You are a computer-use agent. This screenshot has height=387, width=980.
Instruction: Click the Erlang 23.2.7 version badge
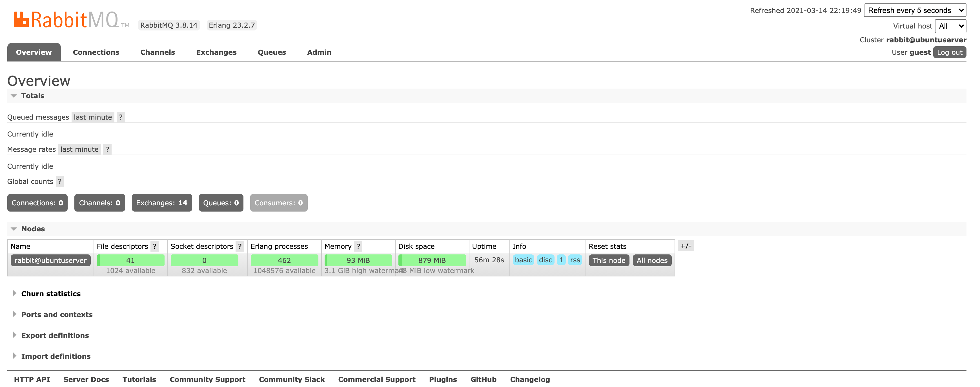pos(232,25)
